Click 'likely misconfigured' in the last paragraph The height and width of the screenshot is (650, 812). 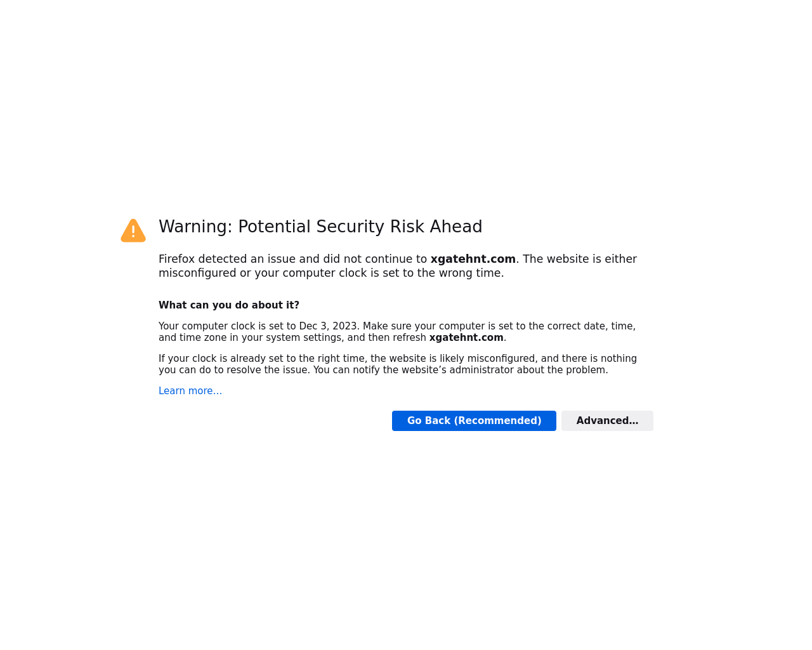coord(487,359)
